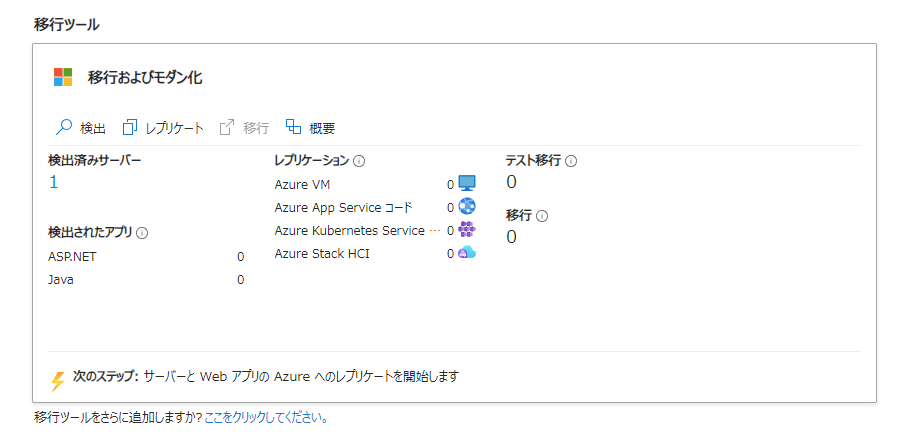Click the Azure App Service globe icon
914x436 pixels.
pyautogui.click(x=467, y=206)
